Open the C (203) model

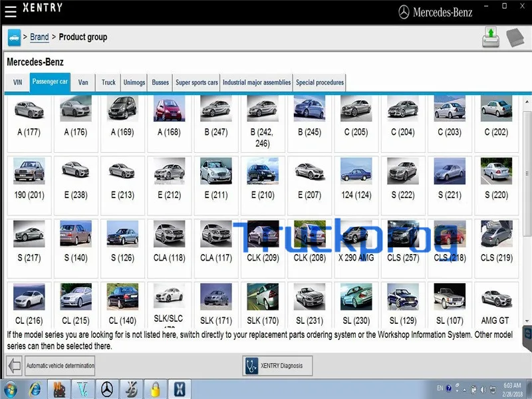tap(450, 124)
